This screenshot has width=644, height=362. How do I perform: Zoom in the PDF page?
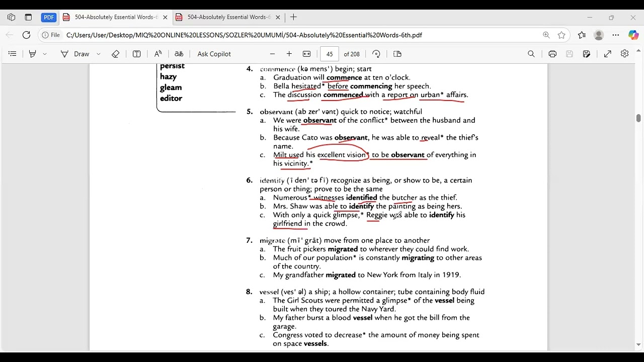289,54
